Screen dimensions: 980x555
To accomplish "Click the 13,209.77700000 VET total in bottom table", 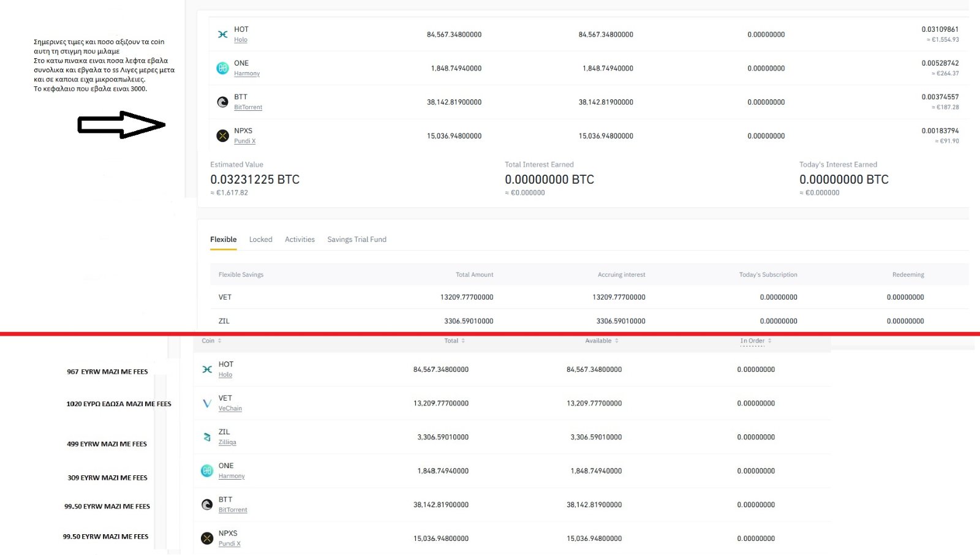I will [441, 403].
